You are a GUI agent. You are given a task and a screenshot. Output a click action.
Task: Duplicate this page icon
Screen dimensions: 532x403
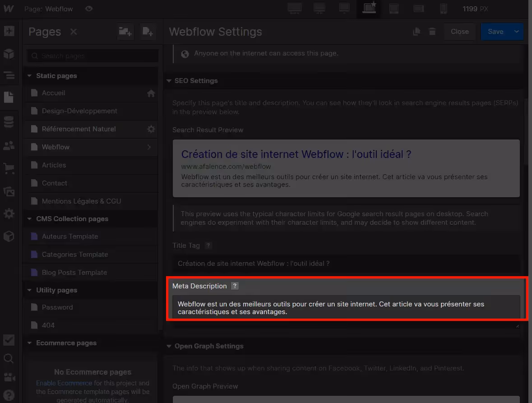pos(416,32)
